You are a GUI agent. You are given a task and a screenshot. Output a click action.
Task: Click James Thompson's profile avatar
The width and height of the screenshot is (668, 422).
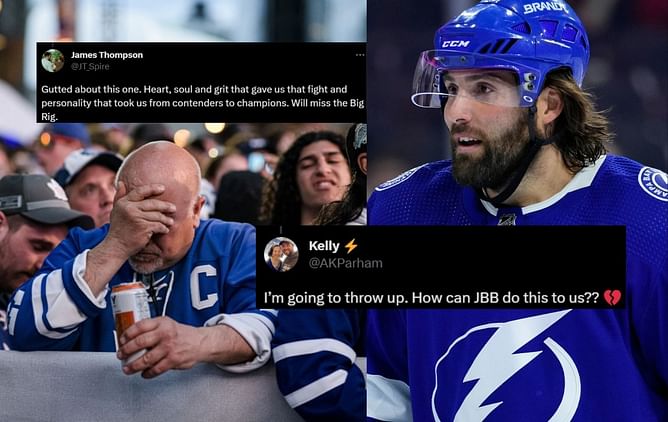pyautogui.click(x=53, y=60)
